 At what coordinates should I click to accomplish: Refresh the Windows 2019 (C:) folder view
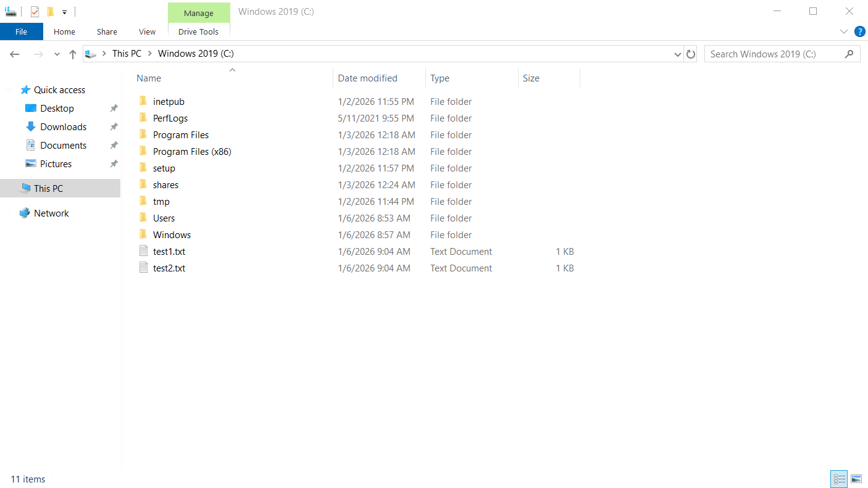[691, 54]
